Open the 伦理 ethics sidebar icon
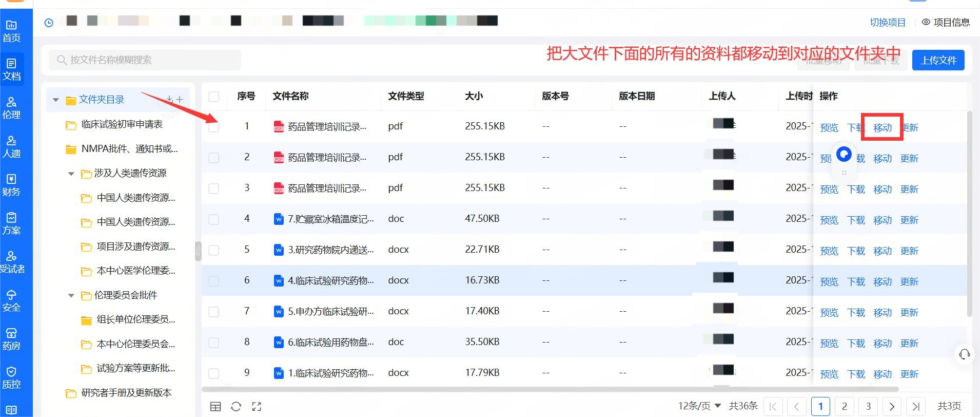The image size is (980, 417). [x=11, y=108]
